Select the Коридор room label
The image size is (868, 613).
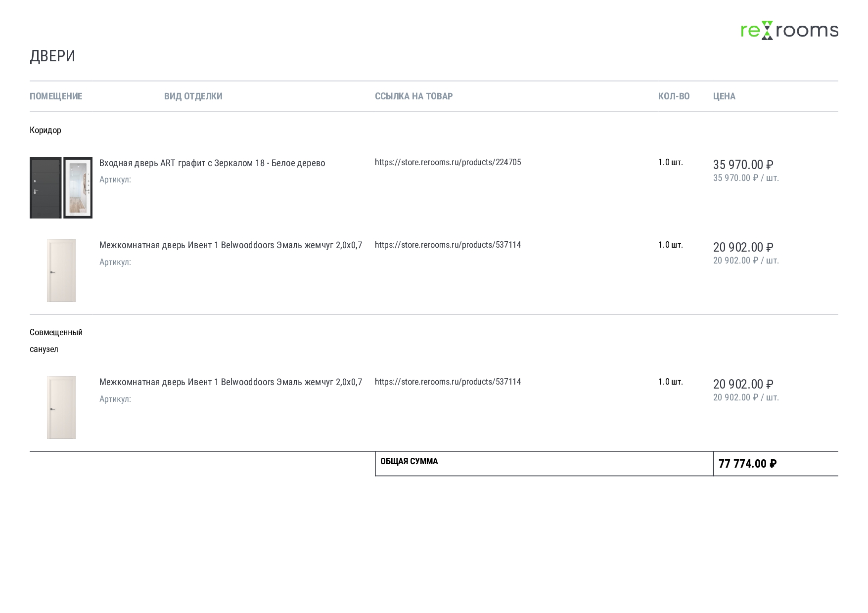click(x=46, y=130)
